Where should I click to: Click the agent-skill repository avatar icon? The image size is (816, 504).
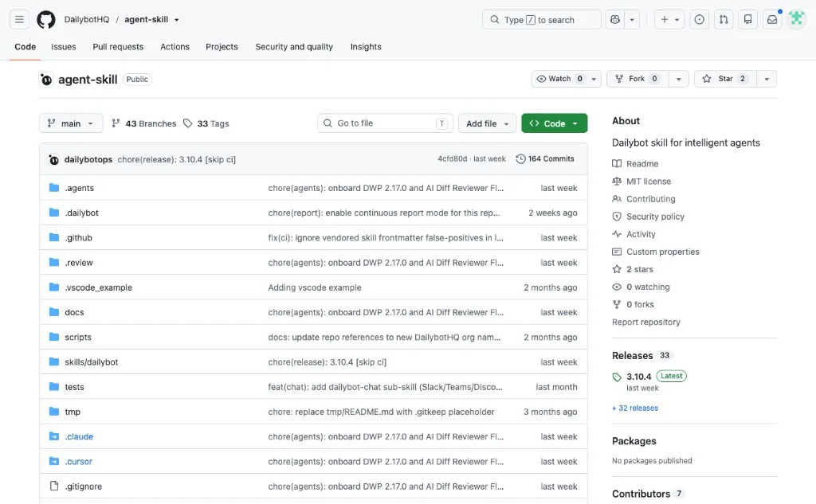click(46, 80)
